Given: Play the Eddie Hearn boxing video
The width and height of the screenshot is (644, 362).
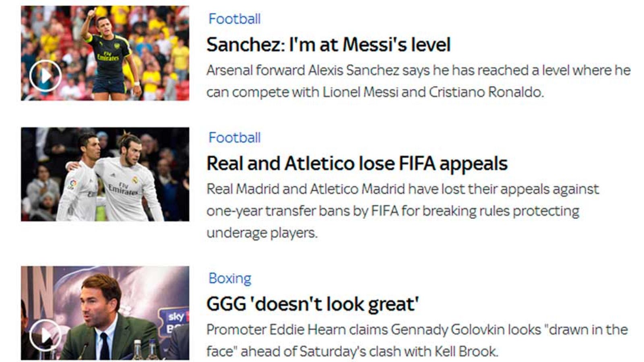Looking at the screenshot, I should (45, 335).
